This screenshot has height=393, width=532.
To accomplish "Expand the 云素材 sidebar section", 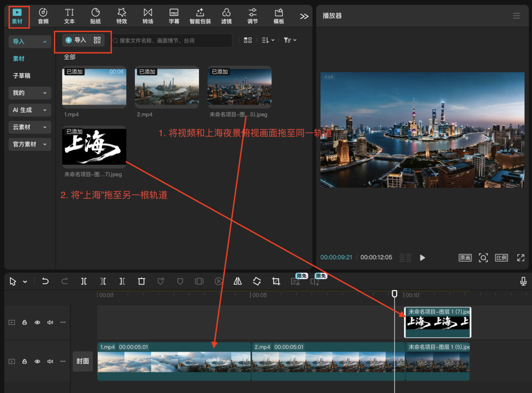I will 30,127.
